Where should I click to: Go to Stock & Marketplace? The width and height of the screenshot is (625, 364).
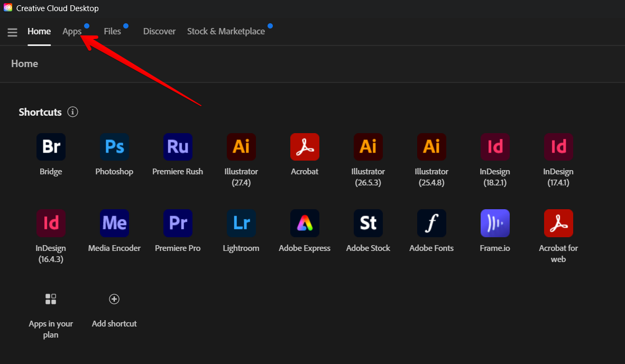tap(226, 31)
